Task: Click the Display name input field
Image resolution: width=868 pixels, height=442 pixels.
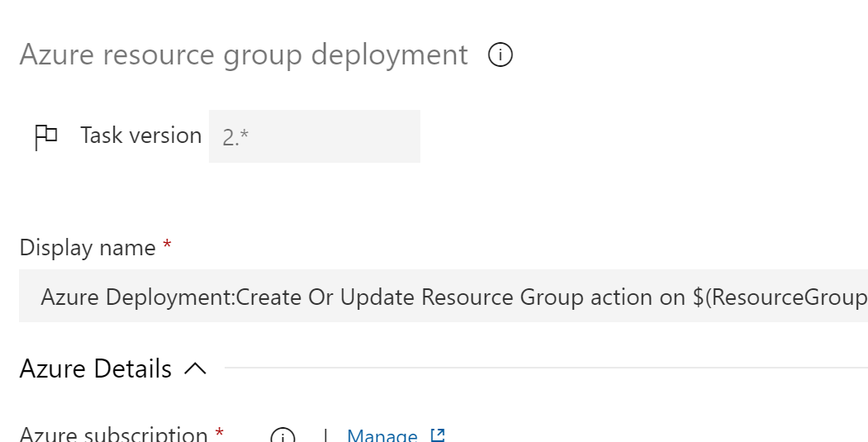Action: click(x=443, y=296)
